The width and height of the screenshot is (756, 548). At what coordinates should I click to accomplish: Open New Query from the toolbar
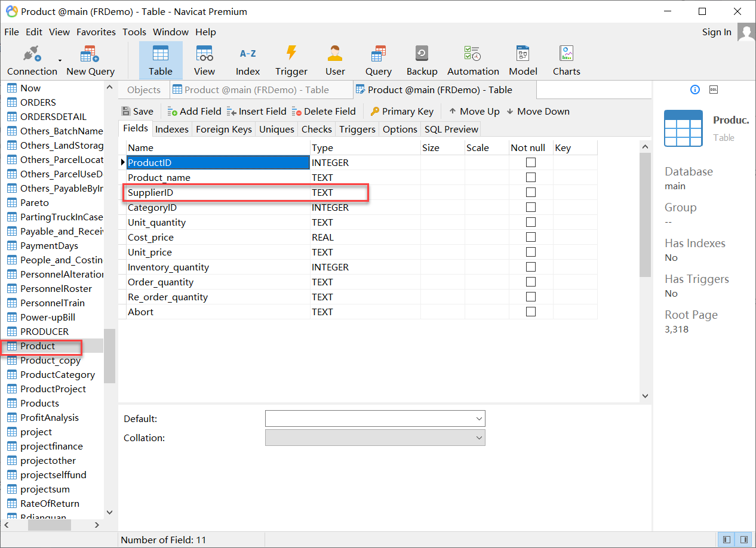[90, 60]
